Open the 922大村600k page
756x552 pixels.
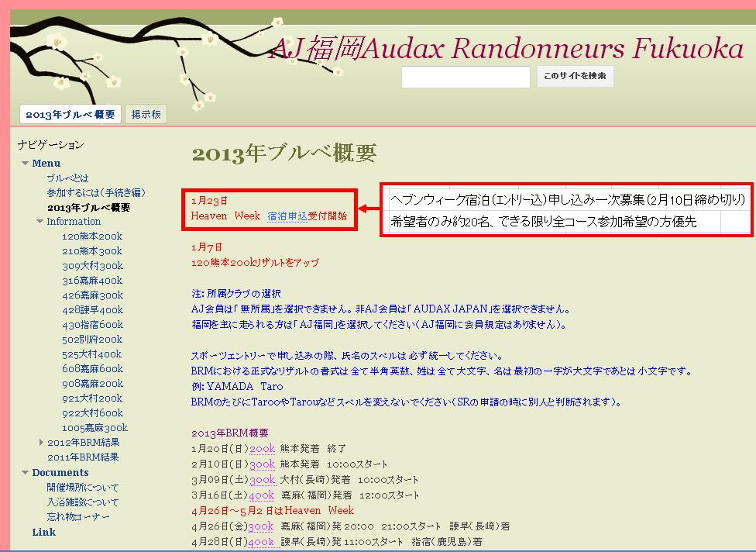click(x=93, y=413)
